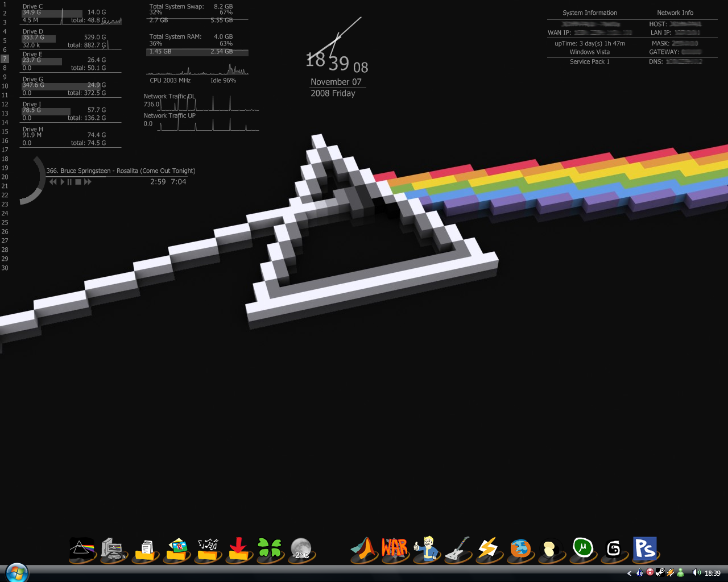Launch the white guitar game icon
The height and width of the screenshot is (582, 728).
click(458, 549)
